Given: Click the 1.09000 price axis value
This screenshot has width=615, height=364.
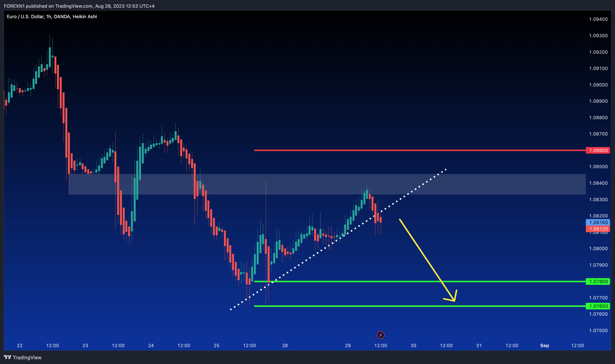Looking at the screenshot, I should (598, 85).
